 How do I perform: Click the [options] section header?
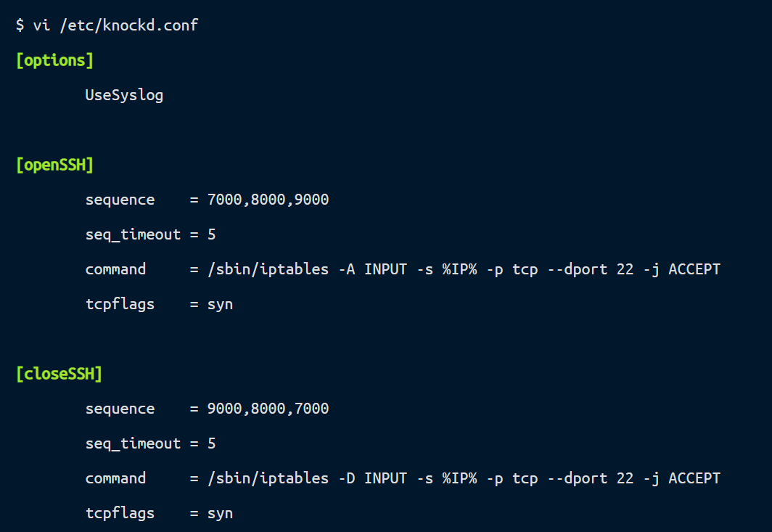click(54, 60)
